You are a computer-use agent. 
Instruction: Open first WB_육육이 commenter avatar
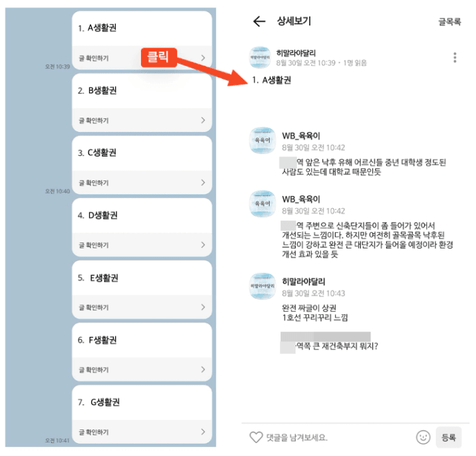pos(262,140)
